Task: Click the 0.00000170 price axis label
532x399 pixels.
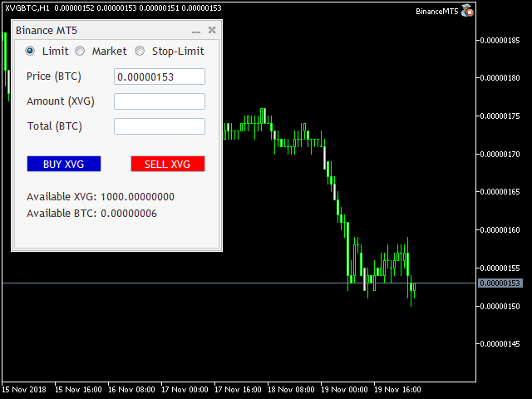Action: [x=500, y=155]
